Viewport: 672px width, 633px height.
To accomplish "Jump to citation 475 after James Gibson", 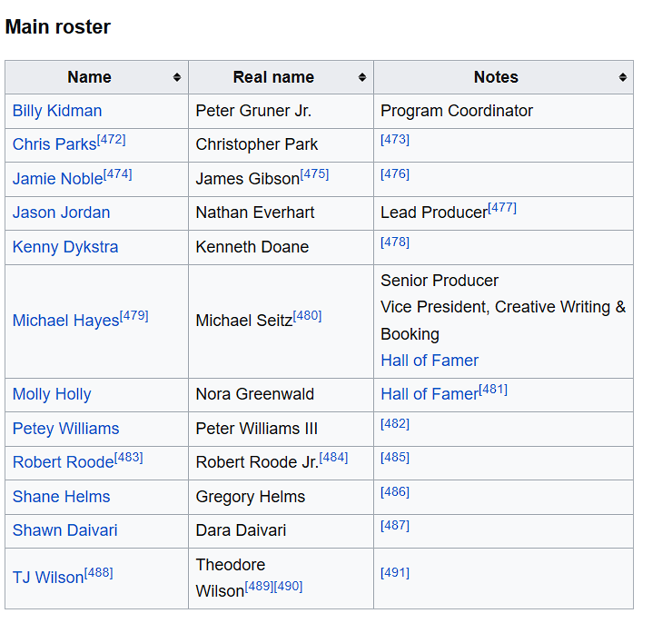I will [x=314, y=174].
